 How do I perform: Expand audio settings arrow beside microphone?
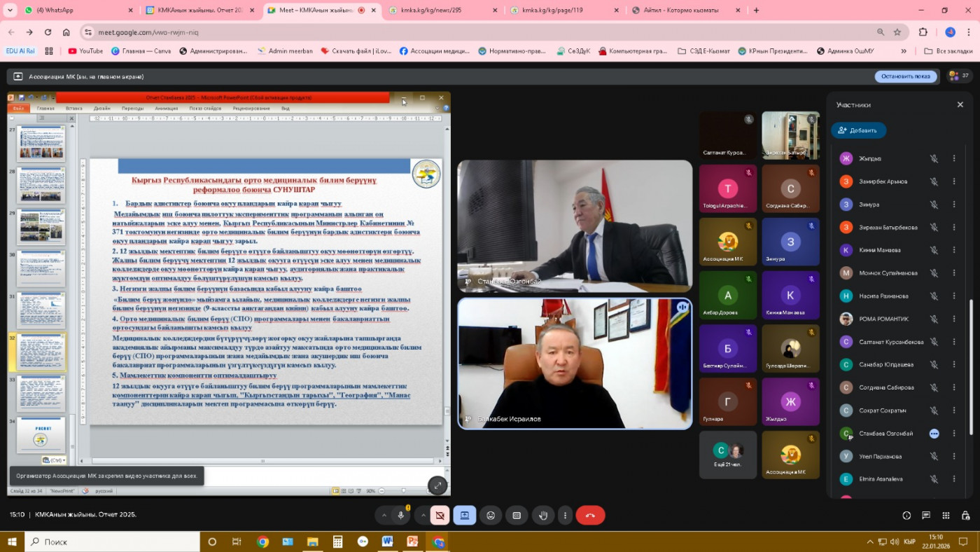(x=384, y=516)
